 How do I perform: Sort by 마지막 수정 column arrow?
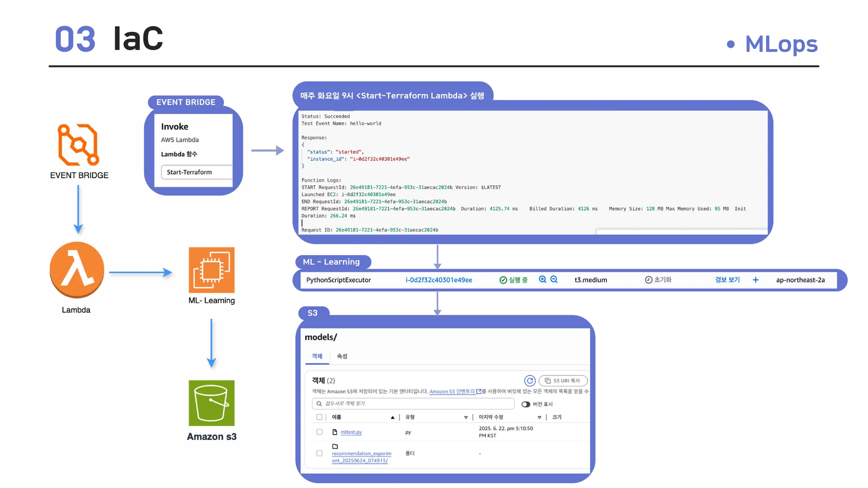coord(539,417)
